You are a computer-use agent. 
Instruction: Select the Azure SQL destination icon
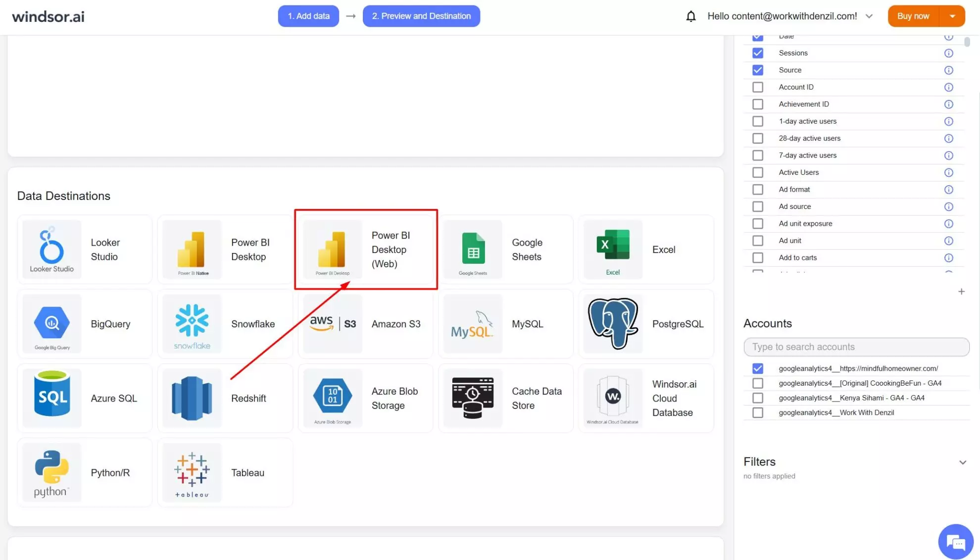tap(51, 398)
